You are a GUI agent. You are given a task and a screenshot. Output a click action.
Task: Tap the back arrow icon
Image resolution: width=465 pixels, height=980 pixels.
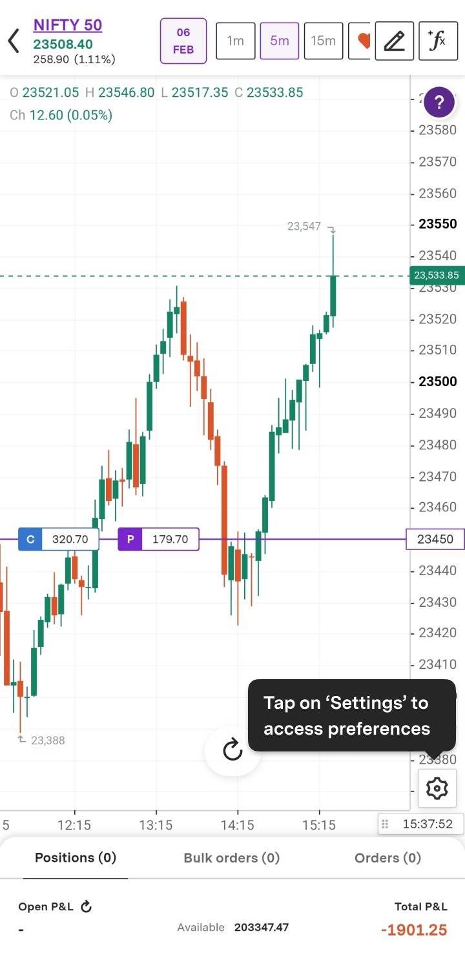[x=14, y=41]
